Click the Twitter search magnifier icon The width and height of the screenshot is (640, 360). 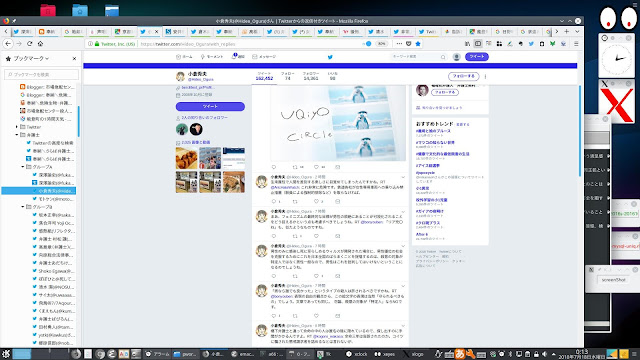[443, 57]
